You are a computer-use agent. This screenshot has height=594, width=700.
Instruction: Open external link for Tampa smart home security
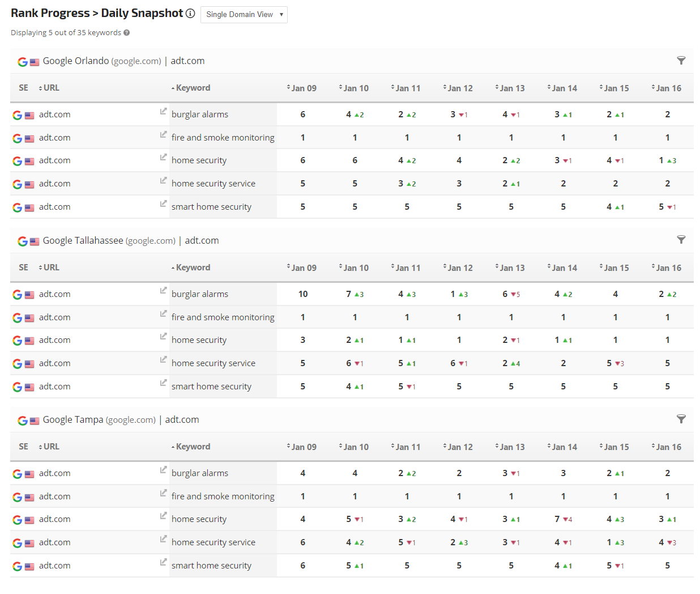pyautogui.click(x=163, y=562)
